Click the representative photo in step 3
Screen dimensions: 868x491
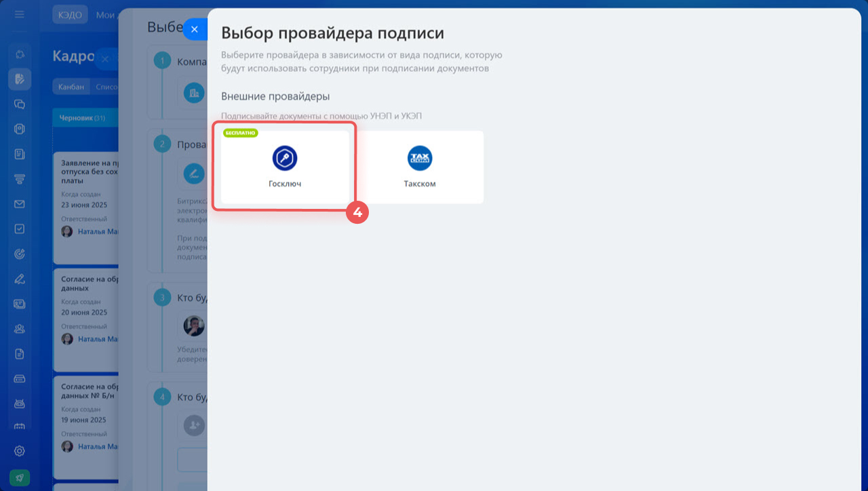click(x=194, y=326)
